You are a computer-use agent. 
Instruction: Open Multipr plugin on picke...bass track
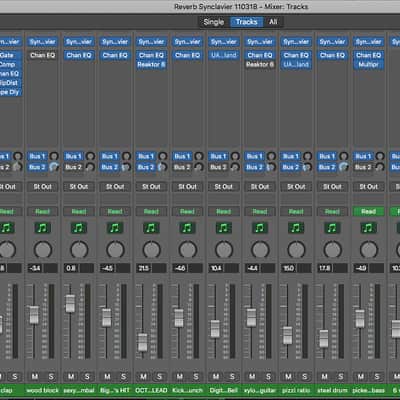click(368, 64)
